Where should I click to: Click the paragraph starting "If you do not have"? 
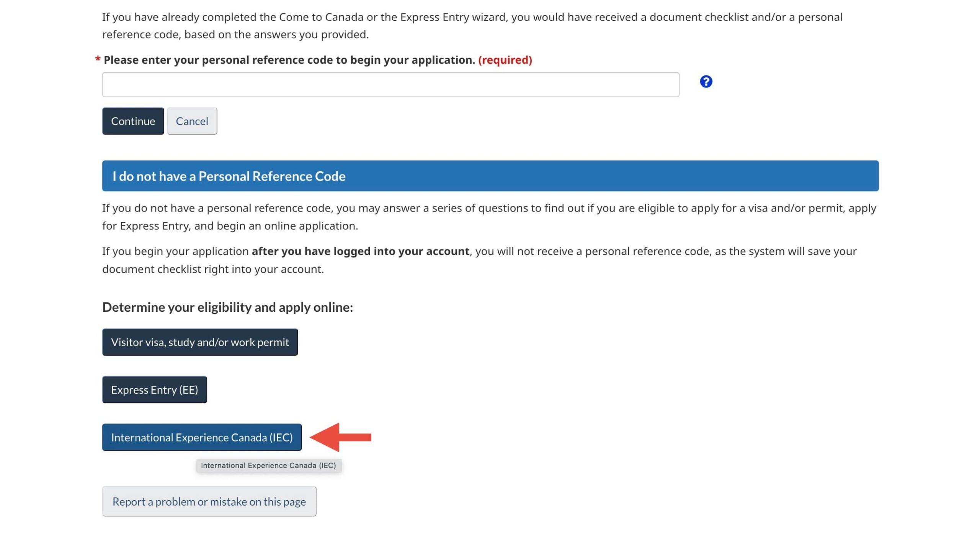(489, 208)
